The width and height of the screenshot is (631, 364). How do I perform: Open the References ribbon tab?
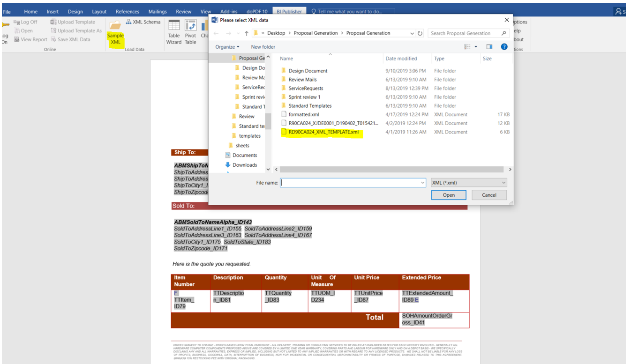point(128,12)
